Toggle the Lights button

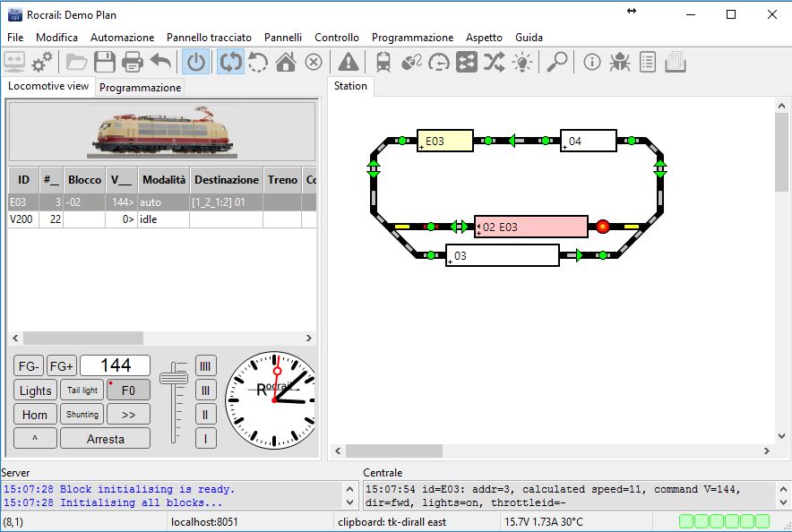tap(35, 390)
